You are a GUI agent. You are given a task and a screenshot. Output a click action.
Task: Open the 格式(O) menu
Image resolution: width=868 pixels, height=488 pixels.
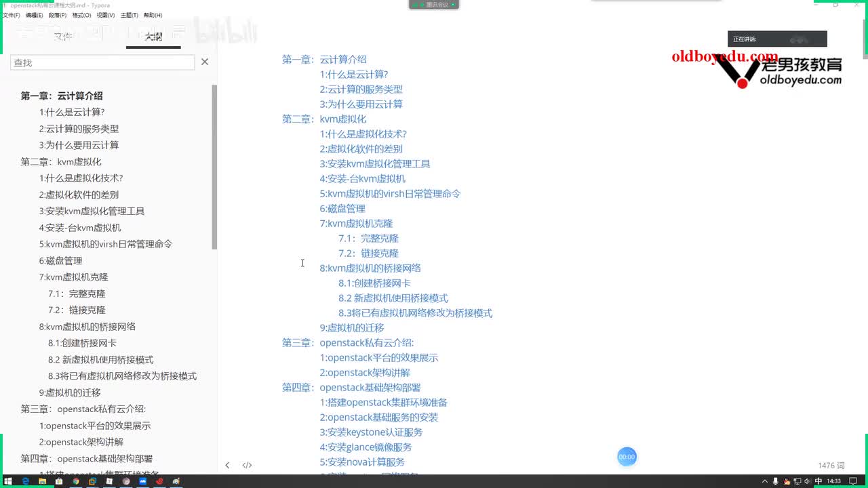[81, 15]
